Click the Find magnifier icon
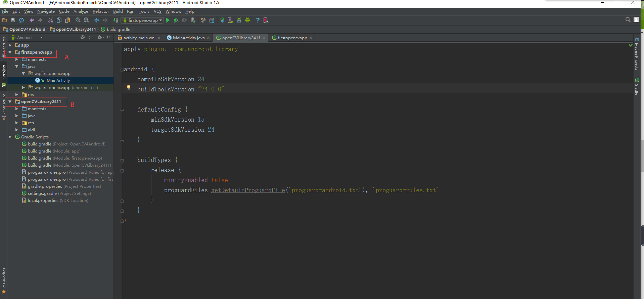644x299 pixels. pos(78,20)
